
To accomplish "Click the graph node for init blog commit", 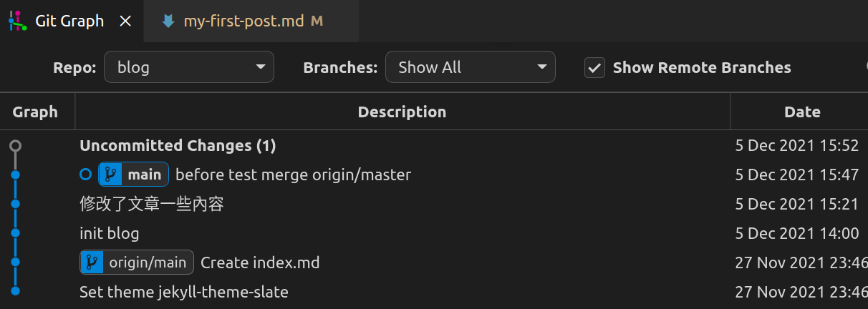I will pyautogui.click(x=15, y=233).
